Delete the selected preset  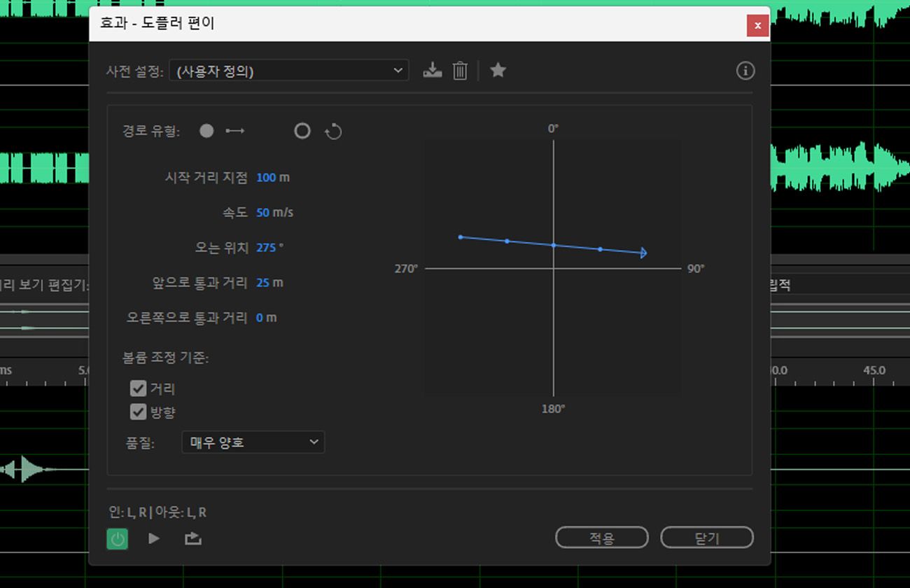(x=459, y=70)
